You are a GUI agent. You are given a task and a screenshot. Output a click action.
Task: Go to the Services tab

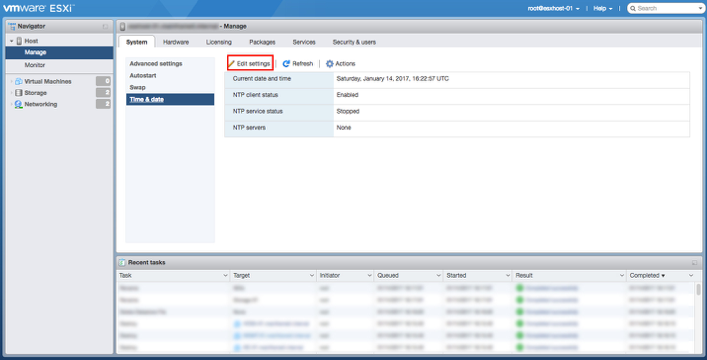(x=304, y=42)
